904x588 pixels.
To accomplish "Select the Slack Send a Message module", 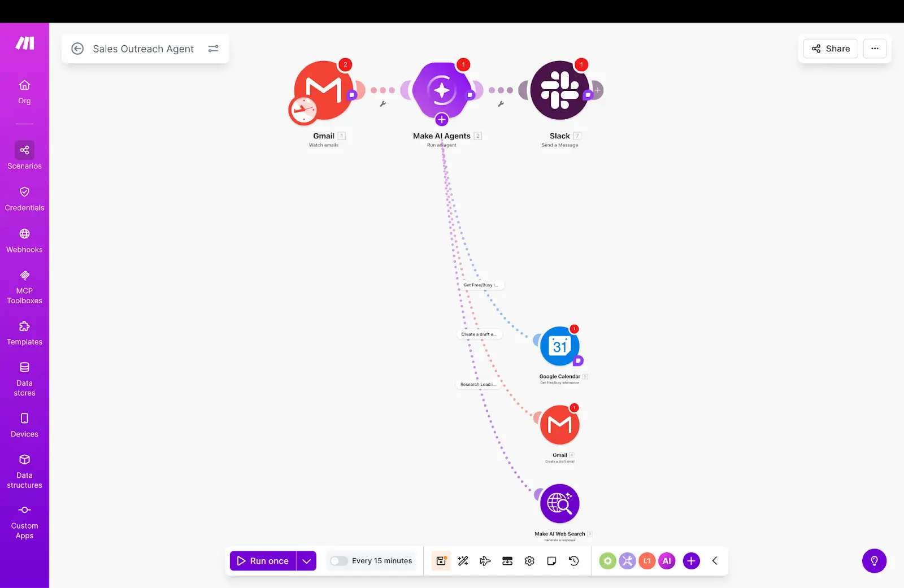I will [560, 90].
